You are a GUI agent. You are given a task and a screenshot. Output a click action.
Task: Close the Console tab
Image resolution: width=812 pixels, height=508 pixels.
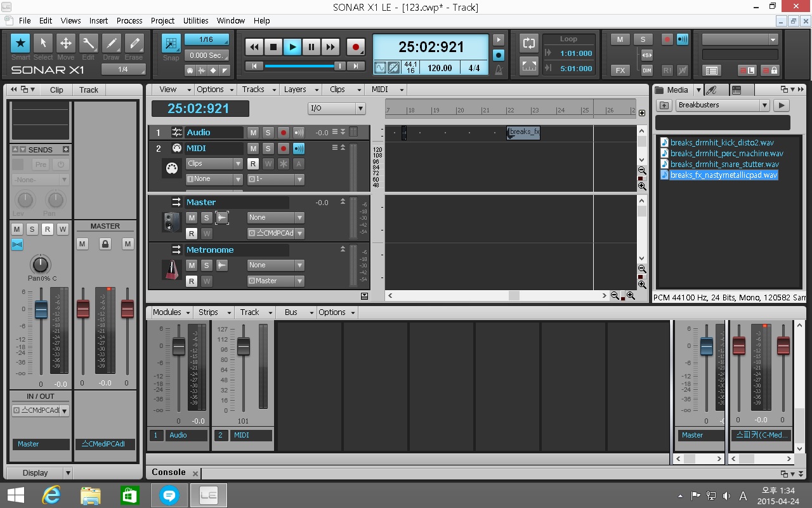[x=195, y=474]
